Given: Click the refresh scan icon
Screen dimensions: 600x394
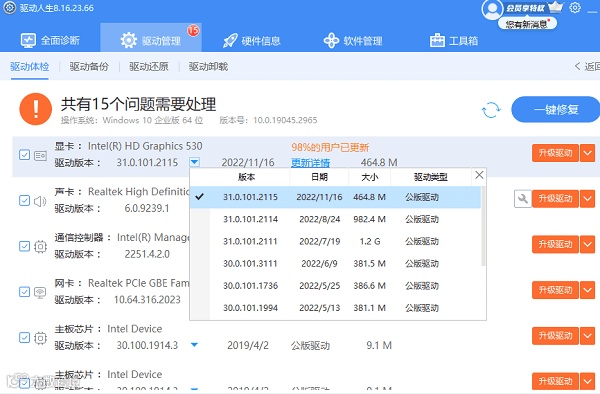Looking at the screenshot, I should pos(491,110).
